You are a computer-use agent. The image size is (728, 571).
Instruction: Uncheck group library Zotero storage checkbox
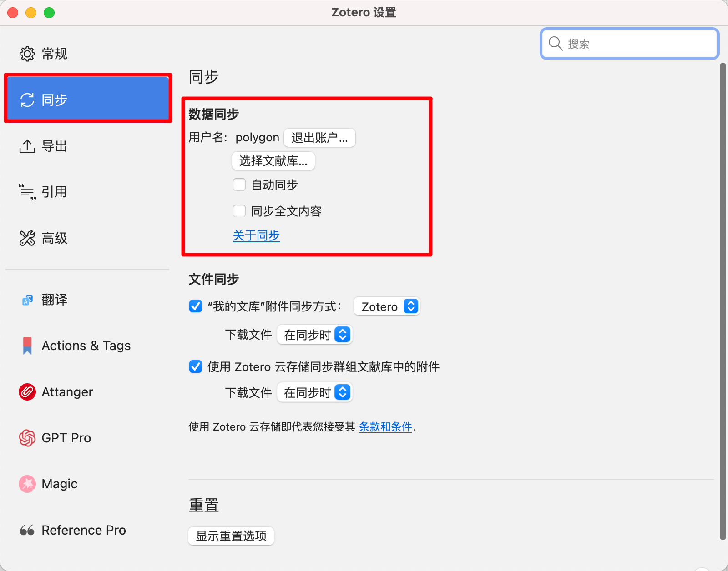196,366
